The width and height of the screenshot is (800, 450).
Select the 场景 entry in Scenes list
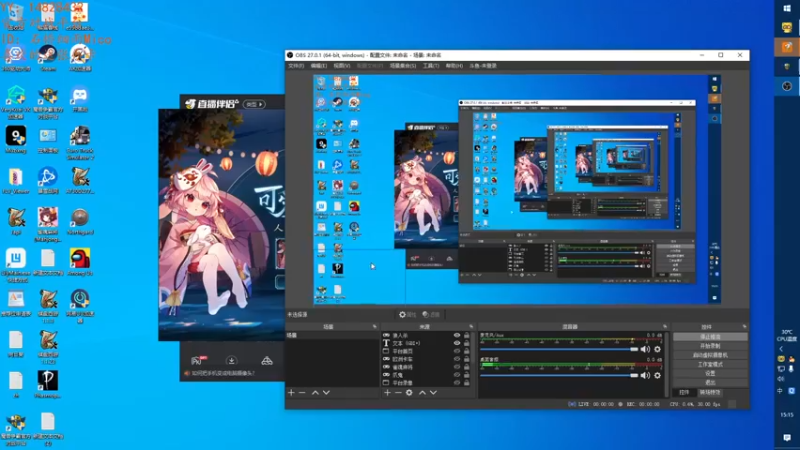click(332, 335)
